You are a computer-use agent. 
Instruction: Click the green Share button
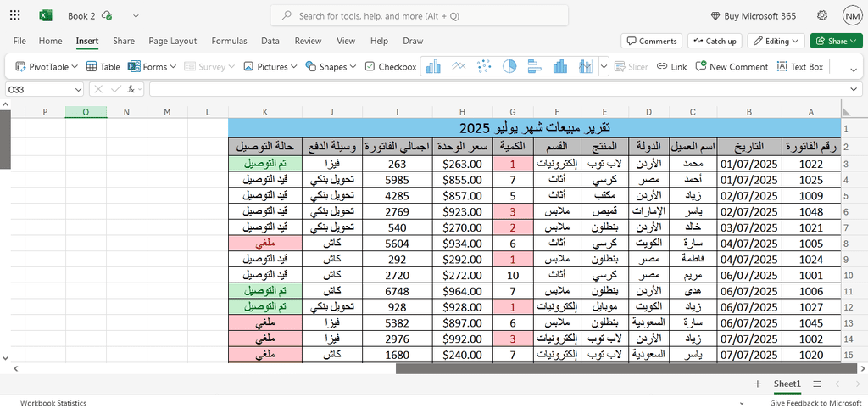[x=837, y=41]
